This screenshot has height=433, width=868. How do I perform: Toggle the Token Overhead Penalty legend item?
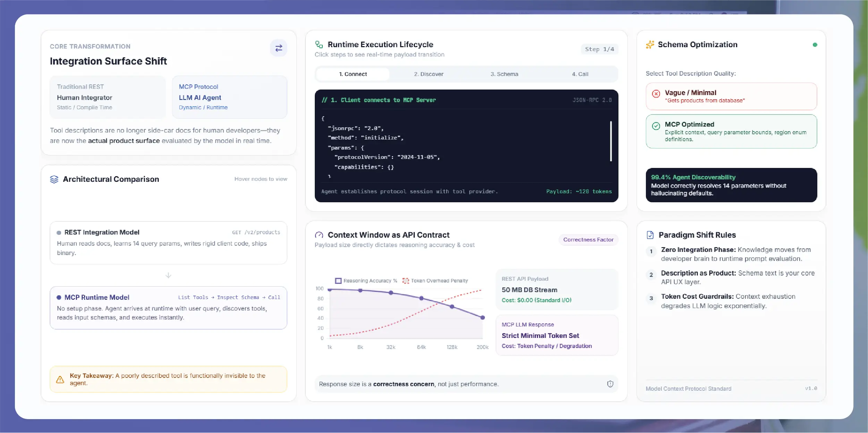[435, 281]
